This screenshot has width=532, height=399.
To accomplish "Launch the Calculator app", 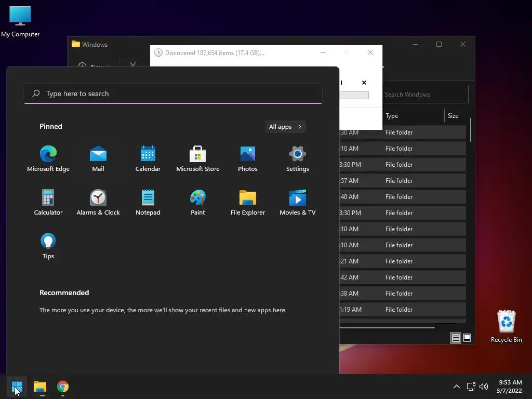I will coord(48,203).
